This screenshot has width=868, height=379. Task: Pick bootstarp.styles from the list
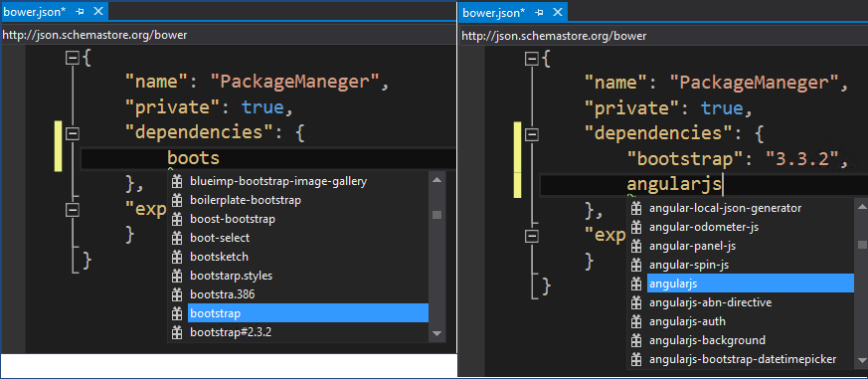(232, 276)
